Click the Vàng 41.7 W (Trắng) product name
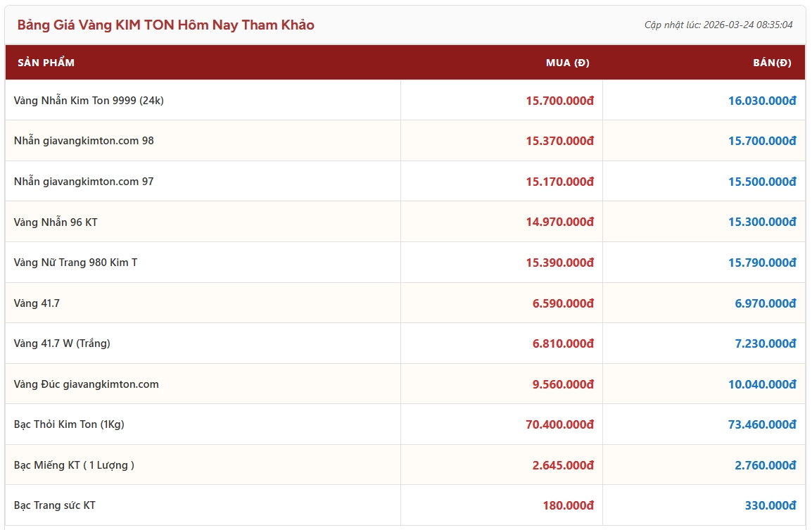This screenshot has height=530, width=812. pyautogui.click(x=62, y=343)
